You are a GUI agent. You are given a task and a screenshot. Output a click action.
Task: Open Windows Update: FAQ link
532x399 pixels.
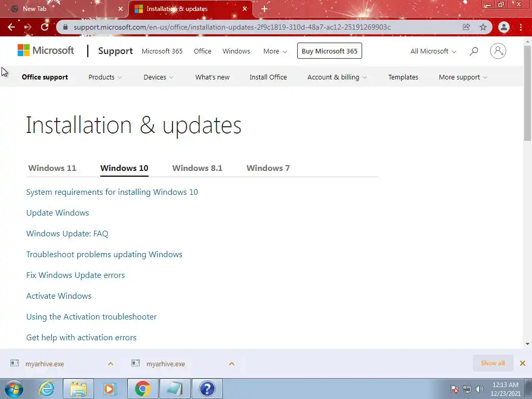point(67,233)
